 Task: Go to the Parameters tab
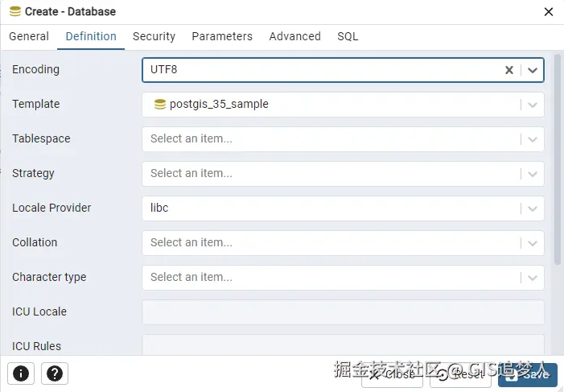222,36
